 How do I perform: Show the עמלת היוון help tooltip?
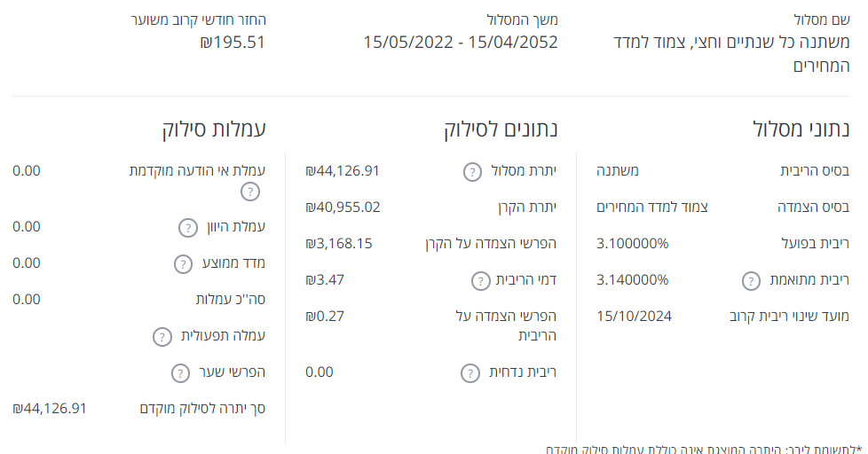tap(187, 228)
